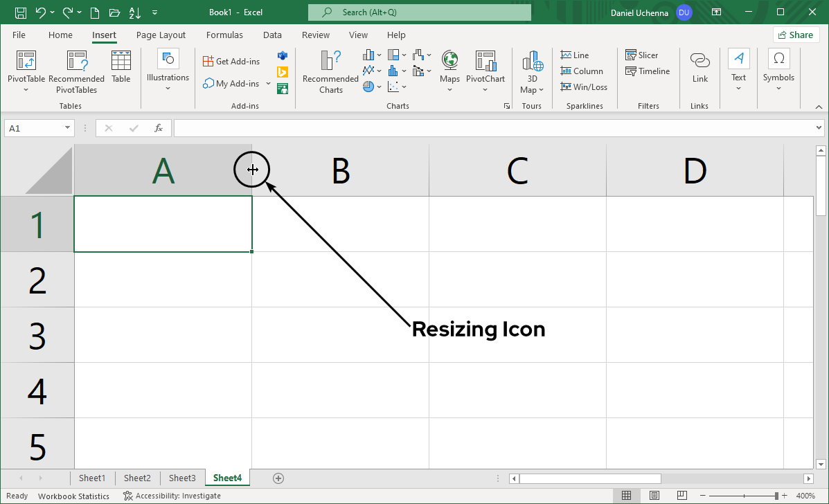Insert a Timeline filter

pyautogui.click(x=647, y=71)
